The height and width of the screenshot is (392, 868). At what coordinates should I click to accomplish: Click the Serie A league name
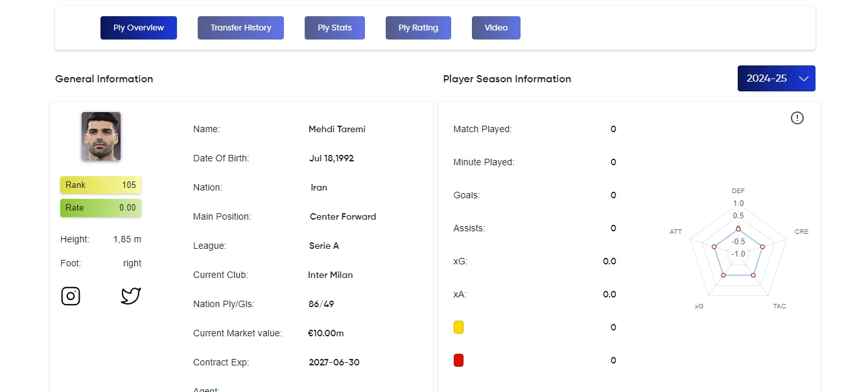click(x=324, y=246)
